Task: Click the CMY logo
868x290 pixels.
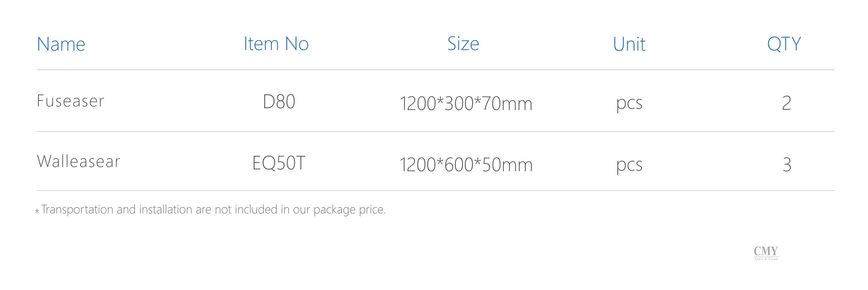Action: point(766,251)
